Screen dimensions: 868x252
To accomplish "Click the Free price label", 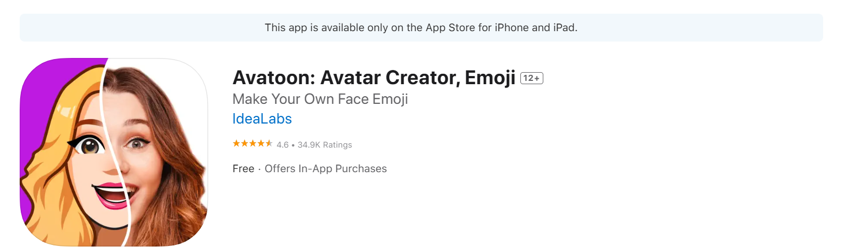I will pyautogui.click(x=243, y=169).
